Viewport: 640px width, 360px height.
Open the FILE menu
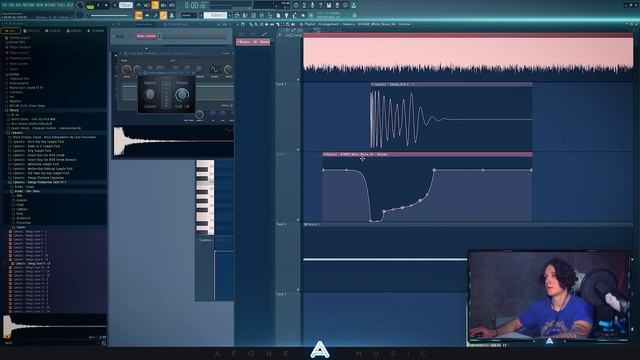pyautogui.click(x=5, y=5)
